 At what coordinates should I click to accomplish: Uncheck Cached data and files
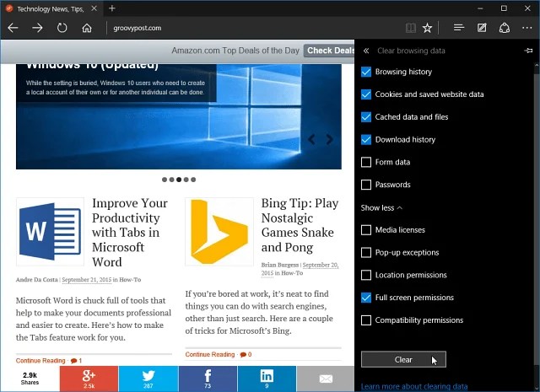[366, 117]
